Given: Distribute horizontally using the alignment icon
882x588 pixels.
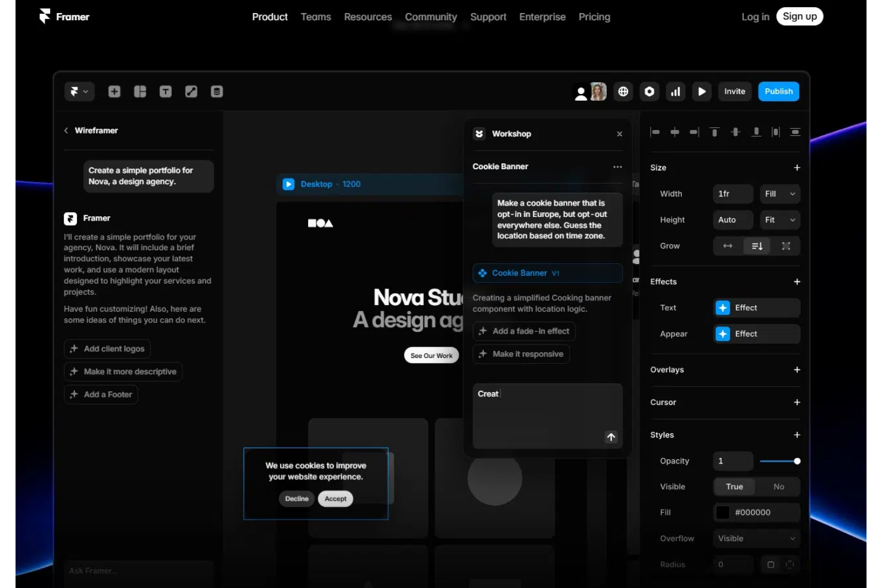Looking at the screenshot, I should click(775, 132).
